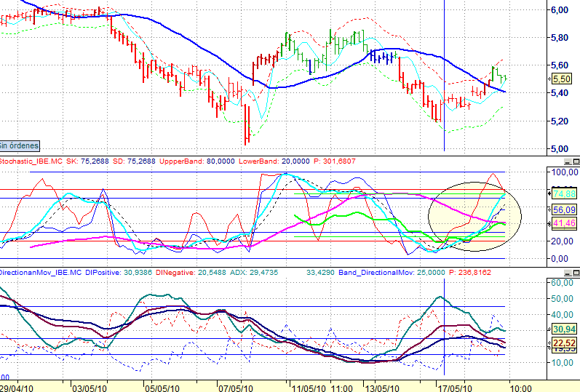Screen dimensions: 580x392
Task: Select the cyan 74,88 value tag
Action: pyautogui.click(x=564, y=193)
